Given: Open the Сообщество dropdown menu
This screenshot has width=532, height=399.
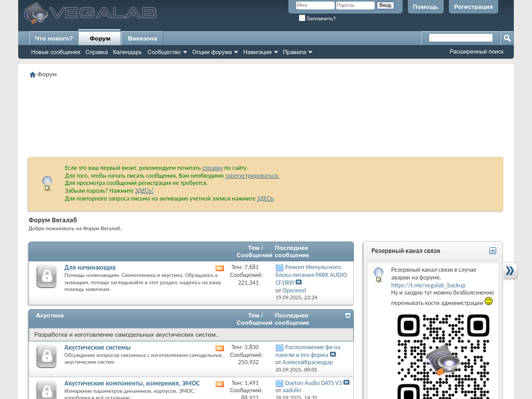Looking at the screenshot, I should 167,52.
